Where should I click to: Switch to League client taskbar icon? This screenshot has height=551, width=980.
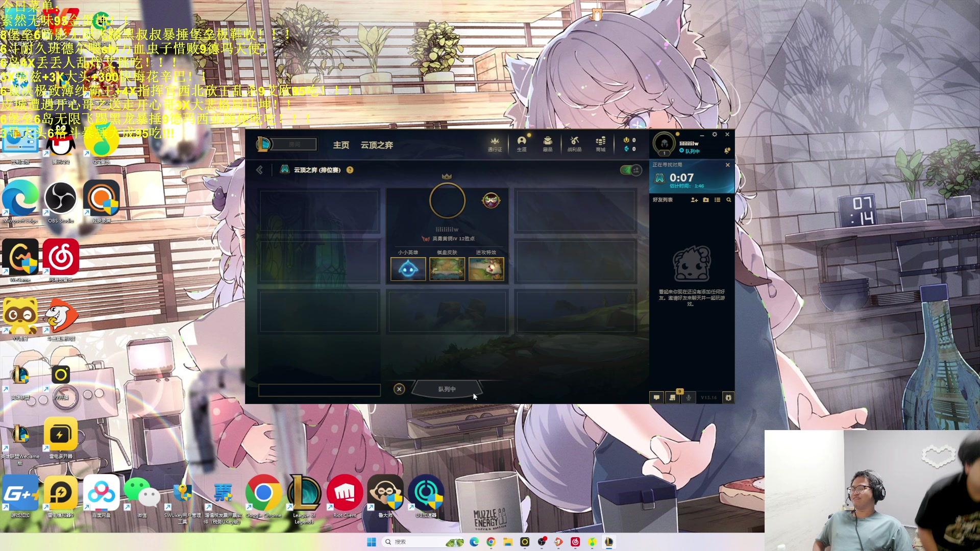608,542
